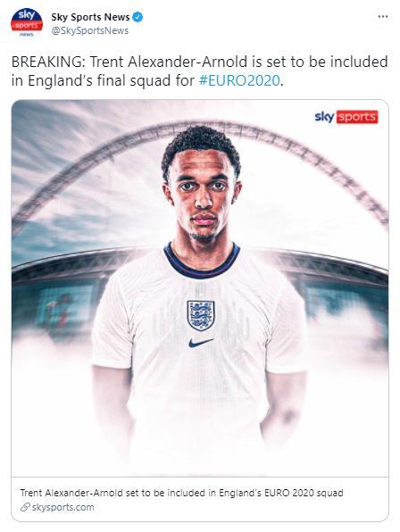
Task: Click the BREAKING tweet text body
Action: pyautogui.click(x=199, y=71)
